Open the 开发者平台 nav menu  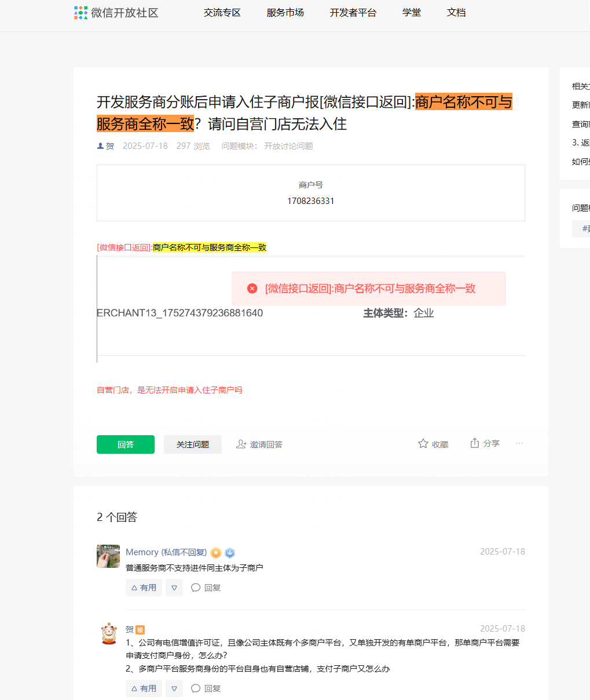[x=353, y=13]
